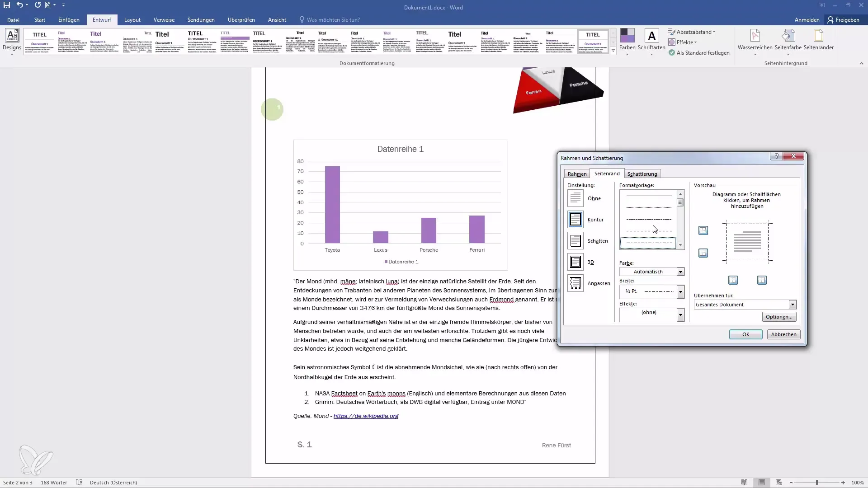Click Deutsch (Österreich) language status
Viewport: 868px width, 488px height.
[113, 483]
